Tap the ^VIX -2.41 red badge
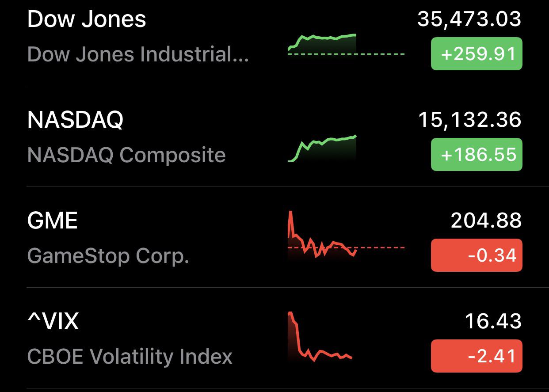This screenshot has width=549, height=392. [477, 356]
